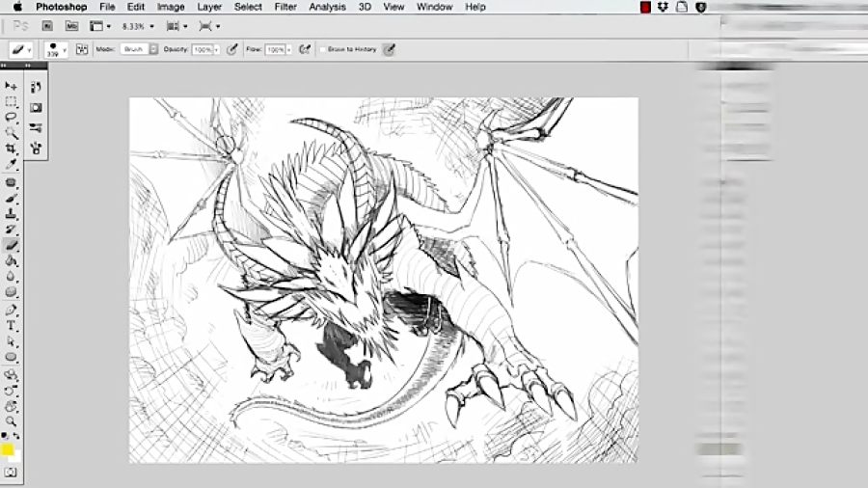Open the Apple menu
The image size is (868, 488).
coord(17,7)
